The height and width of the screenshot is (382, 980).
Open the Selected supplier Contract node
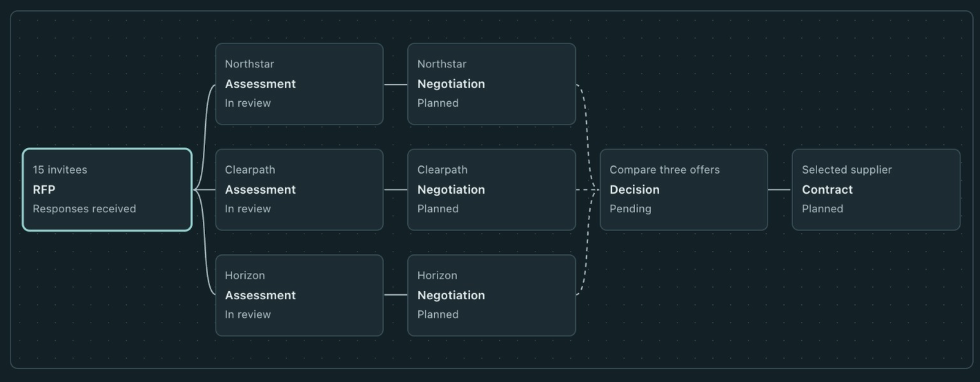[876, 189]
